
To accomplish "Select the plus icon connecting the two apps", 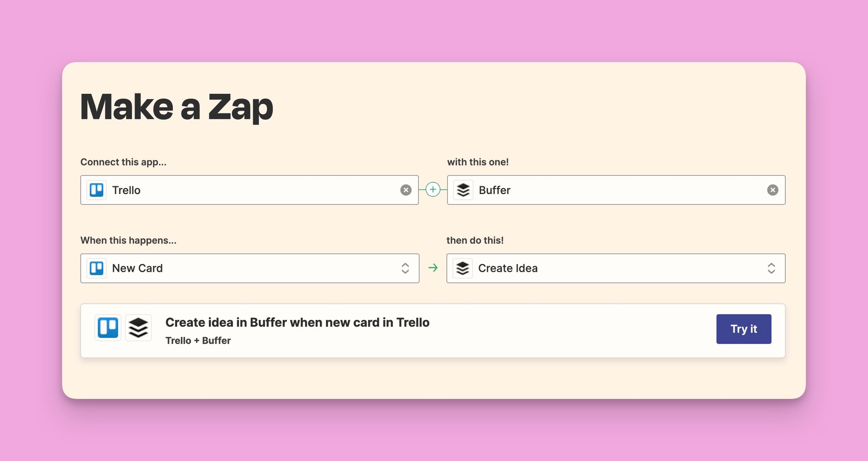I will (433, 190).
